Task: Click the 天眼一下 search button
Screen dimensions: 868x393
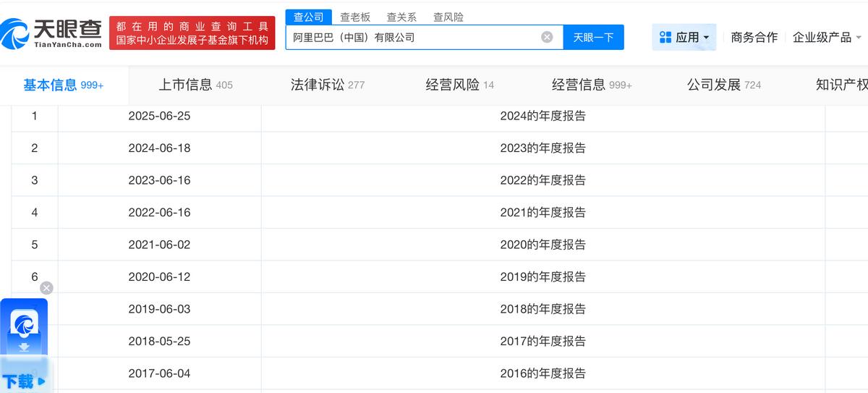Action: pyautogui.click(x=593, y=37)
